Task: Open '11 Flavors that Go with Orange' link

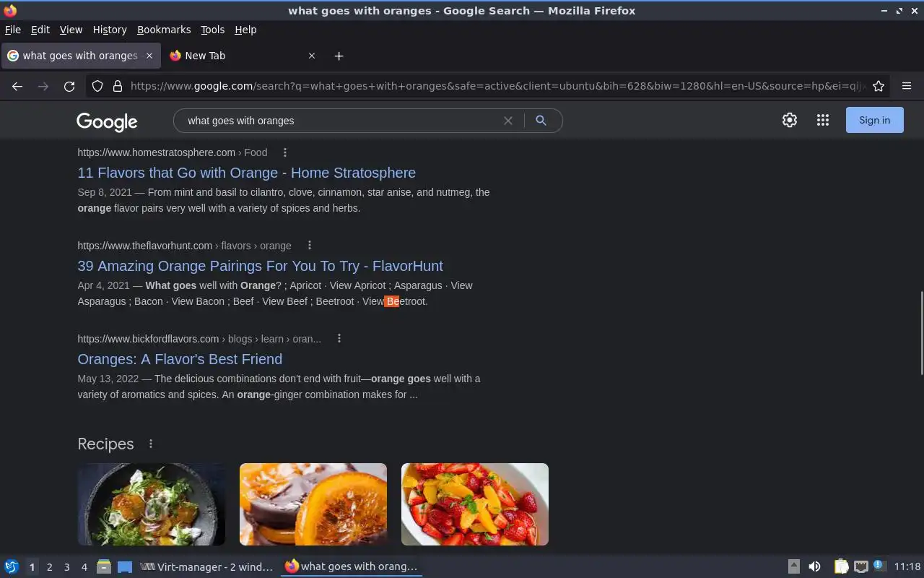Action: (x=246, y=173)
